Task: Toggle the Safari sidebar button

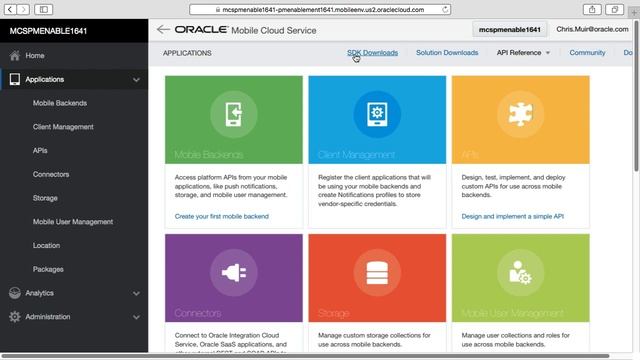Action: [43, 9]
